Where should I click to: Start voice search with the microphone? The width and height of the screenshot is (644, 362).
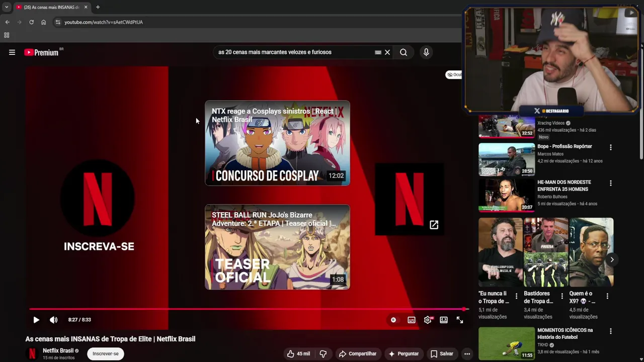click(426, 52)
